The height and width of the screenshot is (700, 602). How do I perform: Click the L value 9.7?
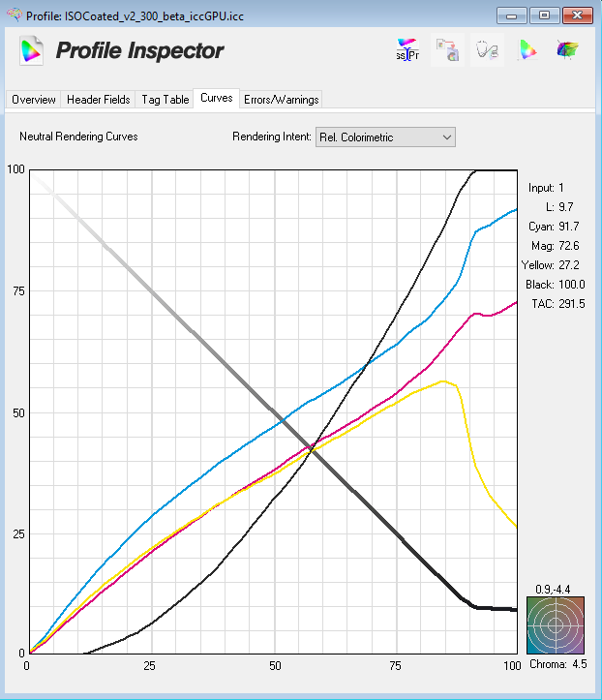click(566, 207)
